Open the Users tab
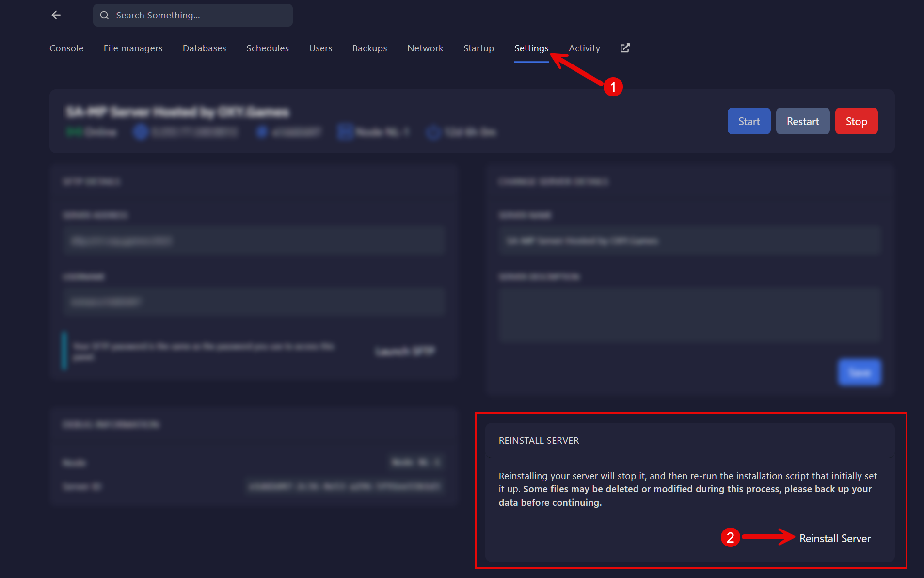The width and height of the screenshot is (924, 578). point(320,48)
